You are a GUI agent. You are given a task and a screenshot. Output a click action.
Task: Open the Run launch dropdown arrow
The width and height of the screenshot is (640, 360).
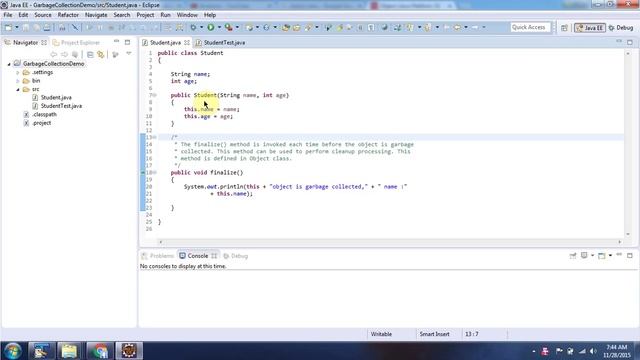tap(219, 27)
